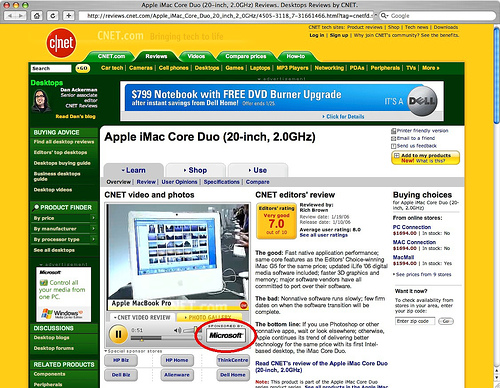This screenshot has height=388, width=500.
Task: Click the CNET red logo
Action: coord(61,43)
